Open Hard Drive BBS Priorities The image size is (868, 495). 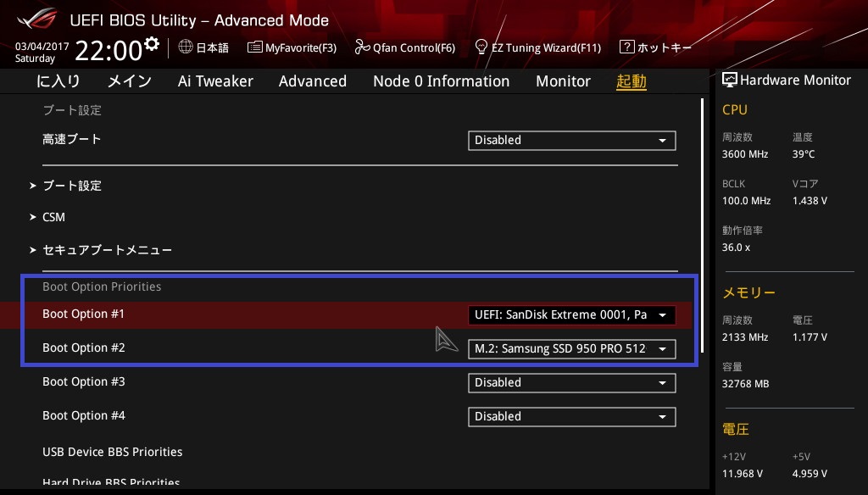(x=111, y=481)
